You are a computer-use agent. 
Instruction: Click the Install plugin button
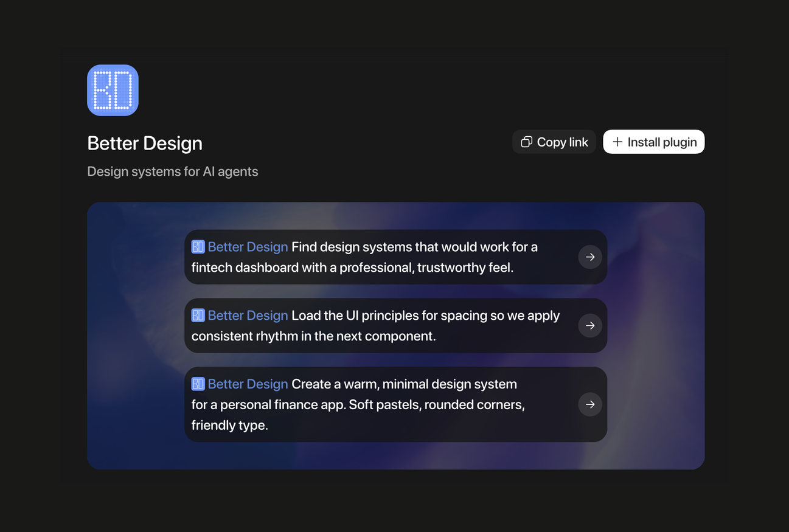click(654, 142)
